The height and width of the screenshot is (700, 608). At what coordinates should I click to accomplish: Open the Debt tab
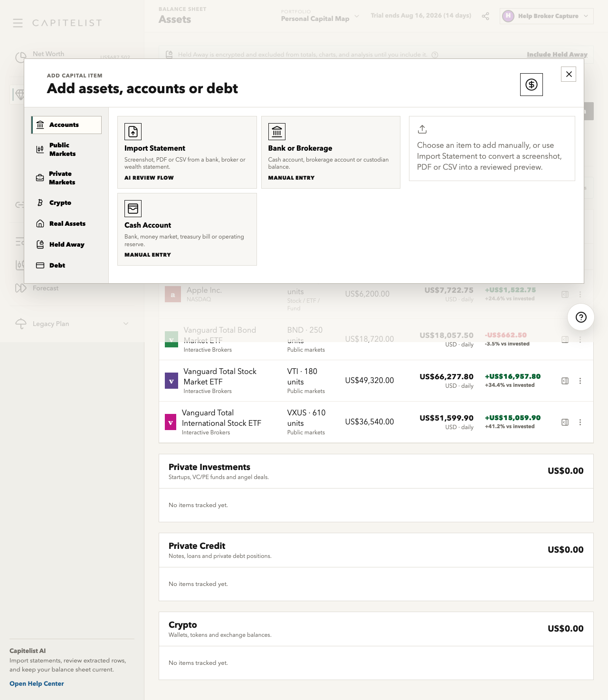(x=66, y=266)
